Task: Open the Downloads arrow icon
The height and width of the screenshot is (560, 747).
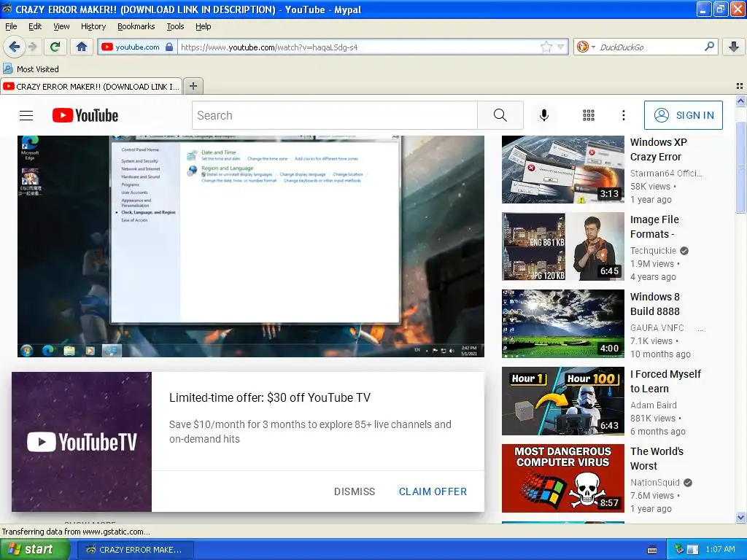Action: 734,47
